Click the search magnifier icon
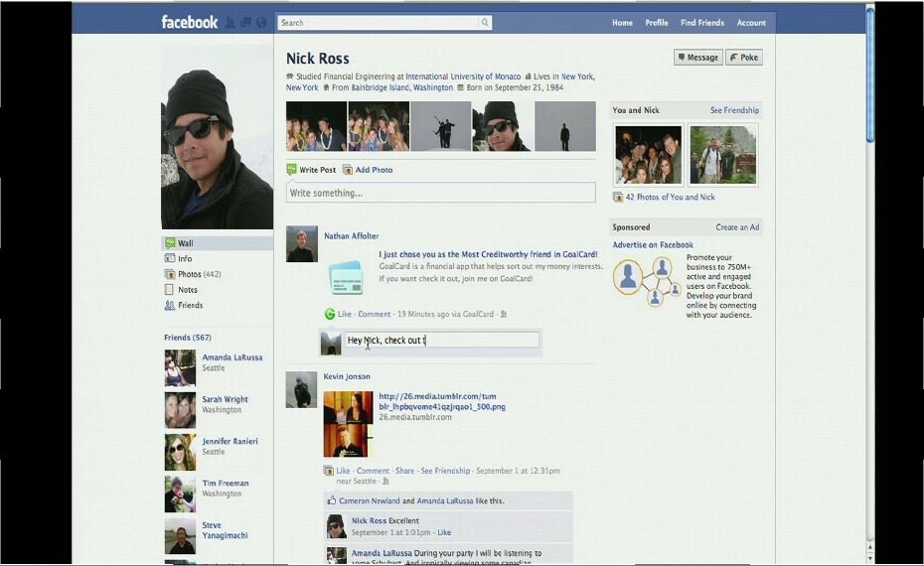 [x=485, y=23]
